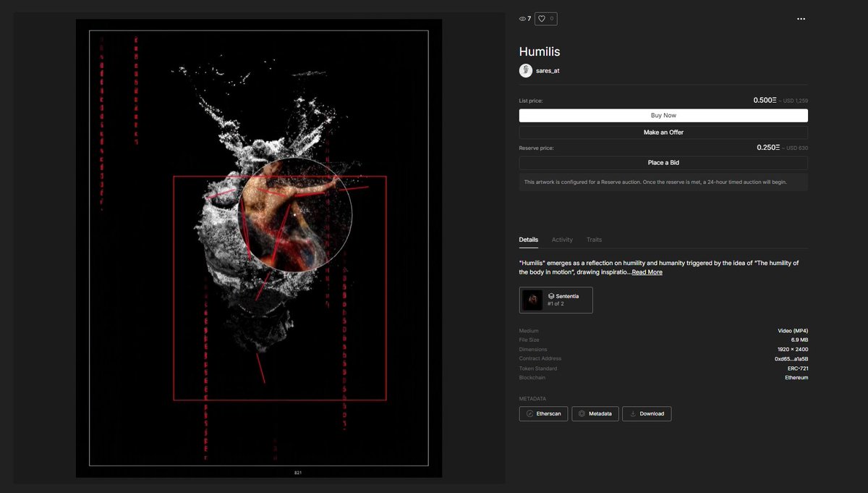Click the Etherscan button's circle icon
This screenshot has width=868, height=493.
click(x=530, y=414)
